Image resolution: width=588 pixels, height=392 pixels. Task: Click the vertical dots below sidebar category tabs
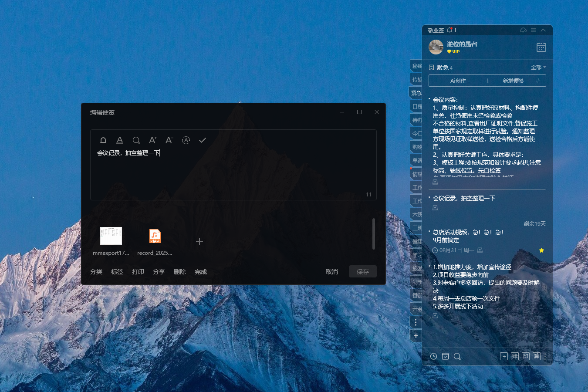[x=416, y=322]
